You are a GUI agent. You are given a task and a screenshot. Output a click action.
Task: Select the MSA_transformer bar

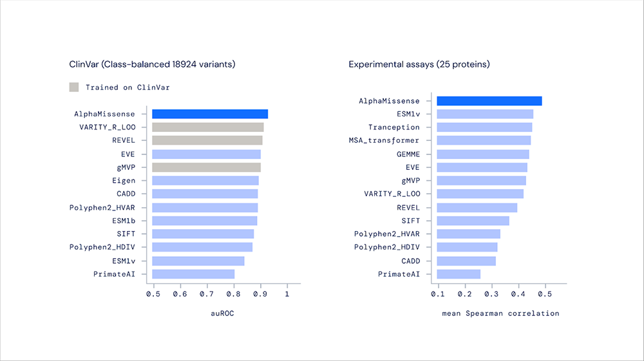coord(484,140)
